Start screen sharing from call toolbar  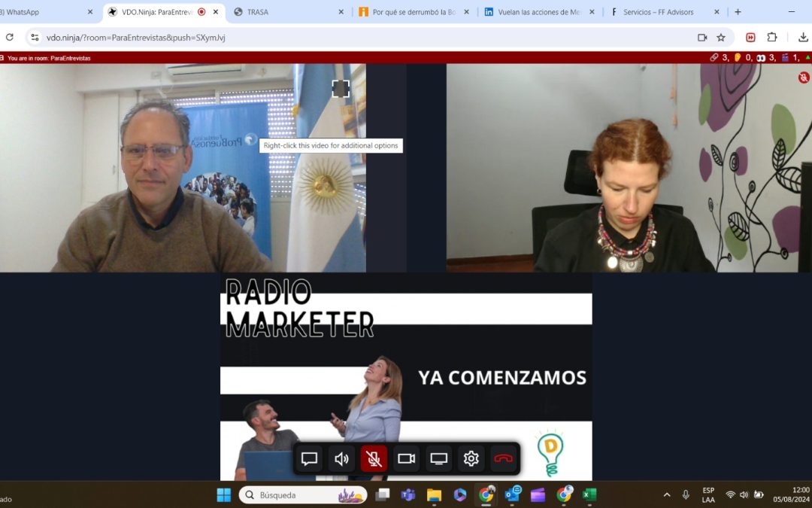(x=439, y=459)
